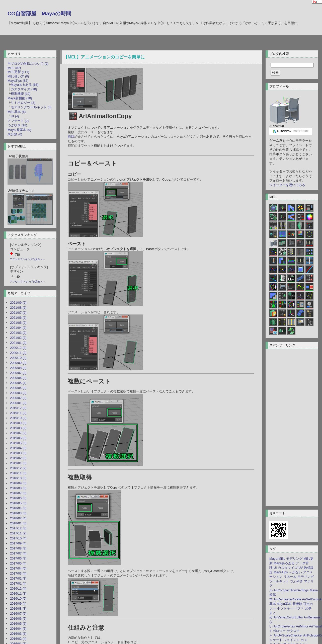The width and height of the screenshot is (322, 644).
Task: Click the wireframe cube MEL icon
Action: point(273,208)
